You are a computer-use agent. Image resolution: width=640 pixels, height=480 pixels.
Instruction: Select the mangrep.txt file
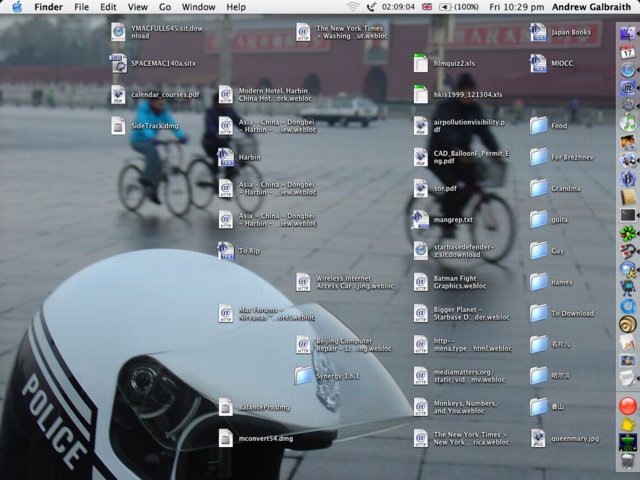[x=420, y=220]
